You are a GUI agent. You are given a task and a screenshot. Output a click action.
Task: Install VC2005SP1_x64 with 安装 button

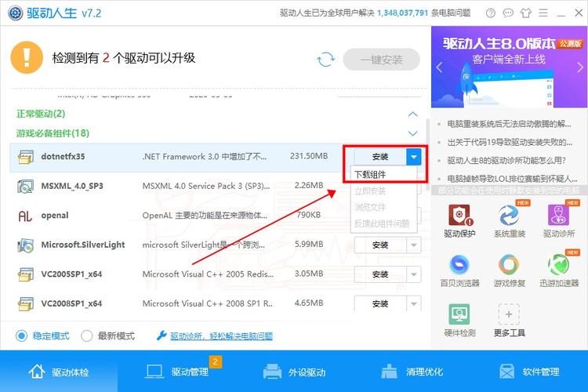pyautogui.click(x=380, y=274)
